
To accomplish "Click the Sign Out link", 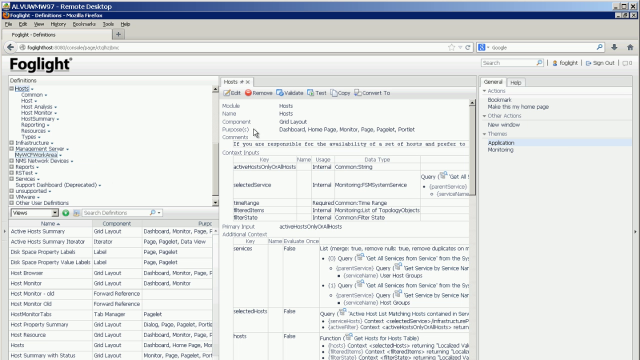I will click(603, 63).
